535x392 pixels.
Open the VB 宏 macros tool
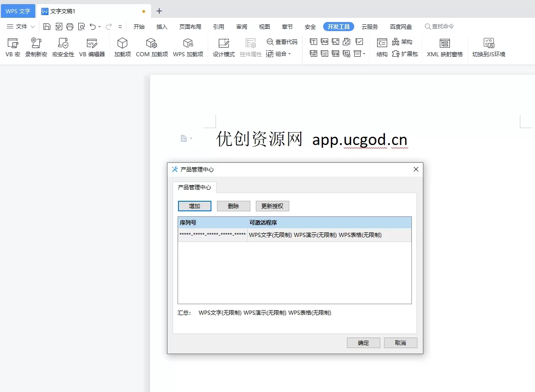pyautogui.click(x=13, y=47)
